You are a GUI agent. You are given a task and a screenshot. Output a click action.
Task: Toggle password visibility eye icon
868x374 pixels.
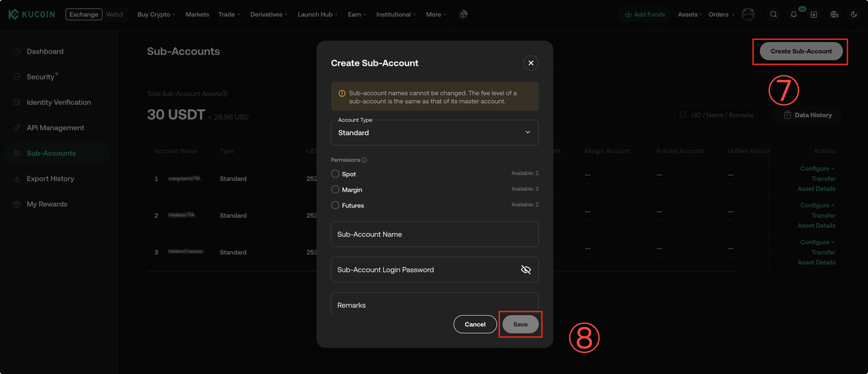click(526, 270)
